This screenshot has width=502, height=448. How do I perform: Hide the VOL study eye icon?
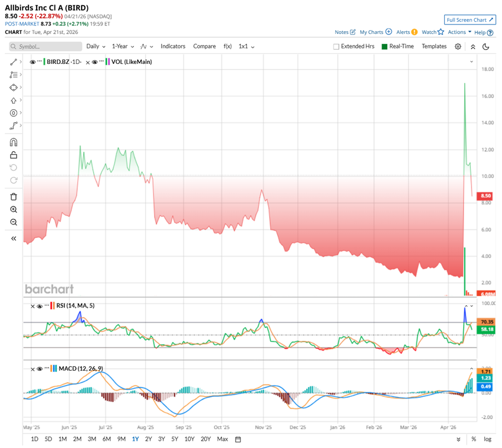coord(95,62)
